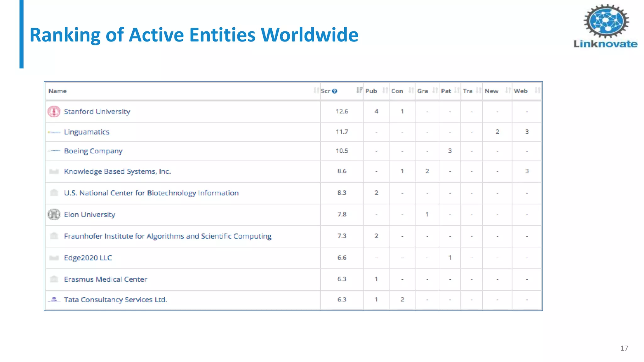The height and width of the screenshot is (362, 644).
Task: Click the Tra column header label
Action: 468,91
